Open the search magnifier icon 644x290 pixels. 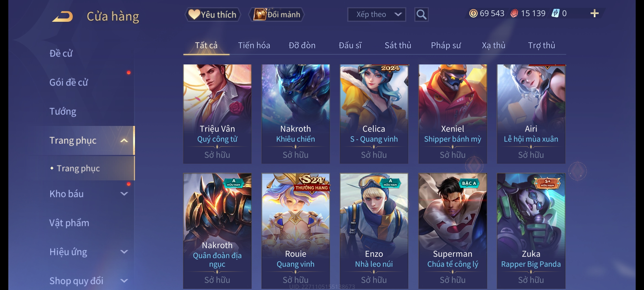point(421,15)
